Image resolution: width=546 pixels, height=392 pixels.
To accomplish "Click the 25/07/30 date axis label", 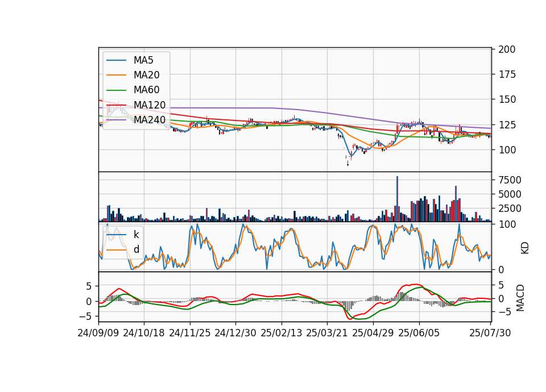I will coord(490,333).
